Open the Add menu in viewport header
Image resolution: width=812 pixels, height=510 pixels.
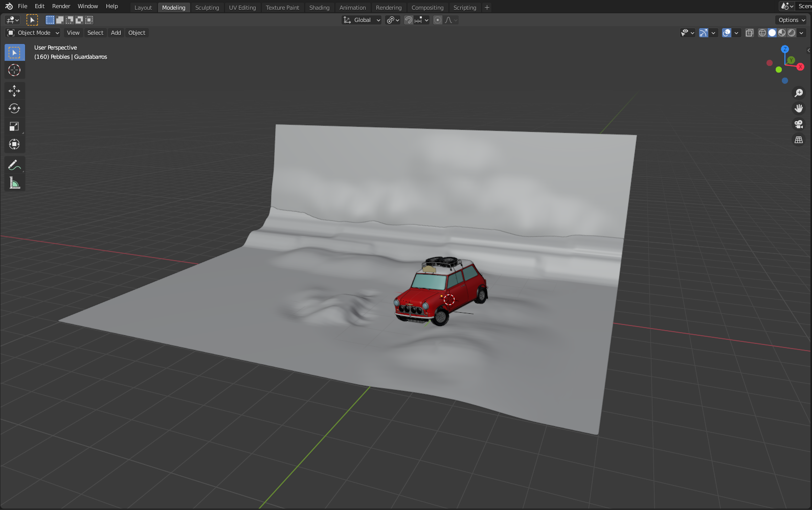(116, 33)
